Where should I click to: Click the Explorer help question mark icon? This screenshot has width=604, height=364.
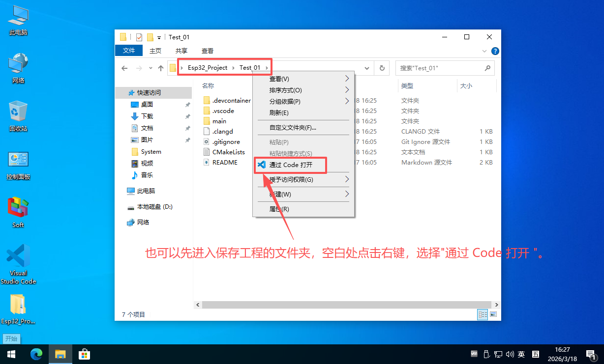point(495,51)
